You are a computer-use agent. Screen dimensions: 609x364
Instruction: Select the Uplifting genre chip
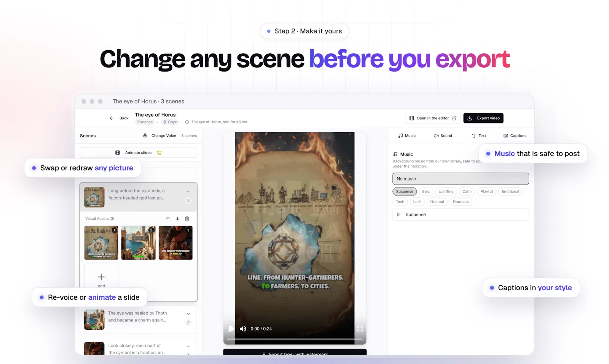click(446, 191)
